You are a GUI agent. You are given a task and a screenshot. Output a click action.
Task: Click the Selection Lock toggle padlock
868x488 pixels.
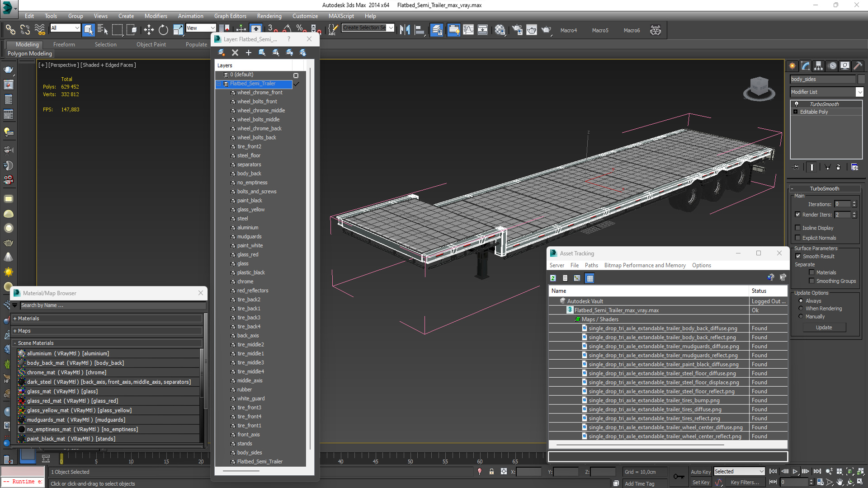[491, 471]
